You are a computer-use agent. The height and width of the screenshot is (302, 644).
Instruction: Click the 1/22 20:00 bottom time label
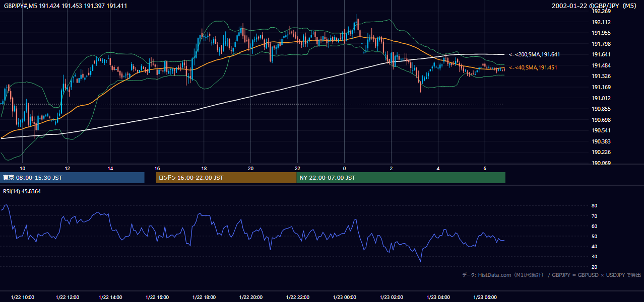250,297
